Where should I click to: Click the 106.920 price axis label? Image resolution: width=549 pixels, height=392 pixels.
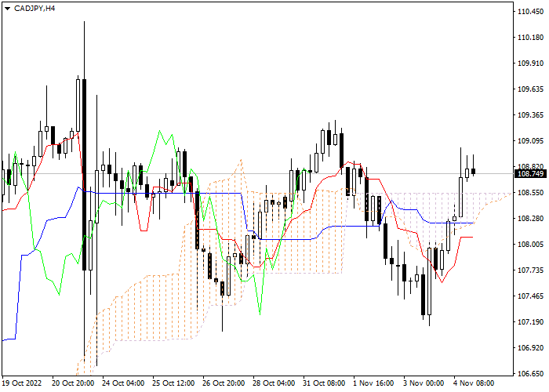click(x=530, y=348)
